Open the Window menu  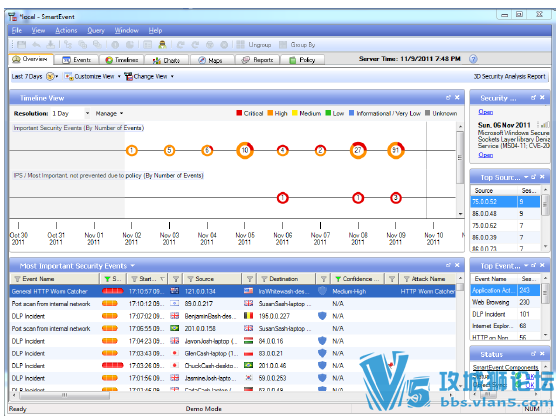click(x=127, y=31)
